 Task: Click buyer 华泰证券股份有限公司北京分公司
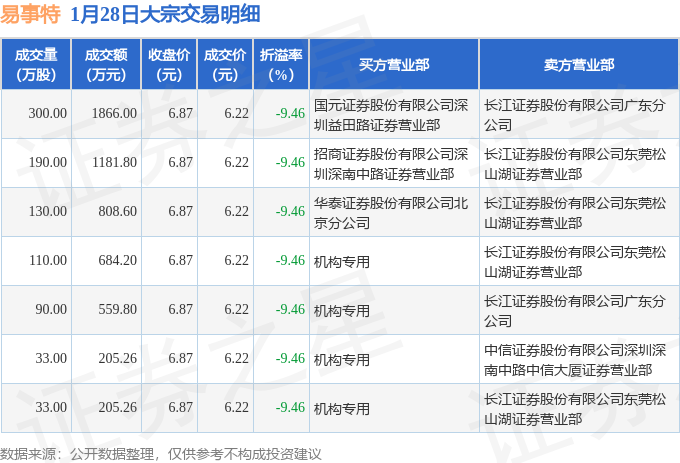(x=391, y=213)
